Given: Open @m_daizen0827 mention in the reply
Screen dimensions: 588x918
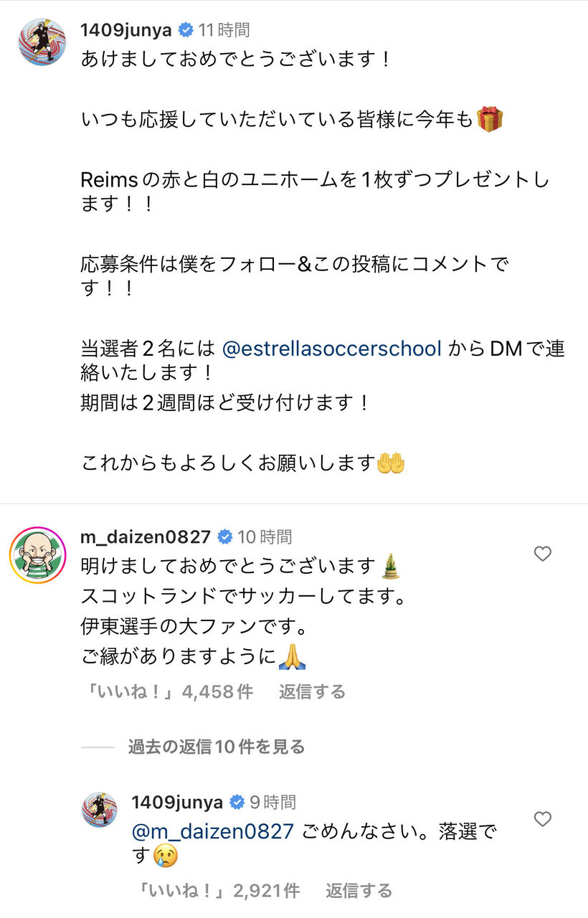Looking at the screenshot, I should 213,831.
